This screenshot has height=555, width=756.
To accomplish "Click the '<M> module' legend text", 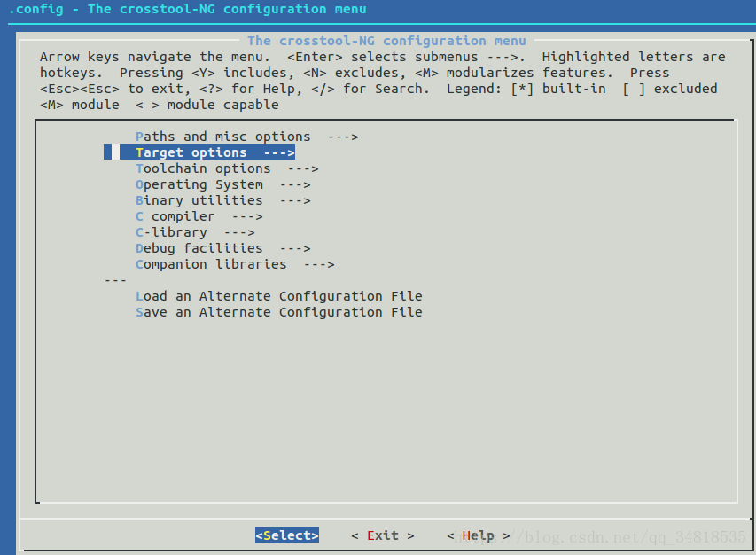I will coord(80,105).
